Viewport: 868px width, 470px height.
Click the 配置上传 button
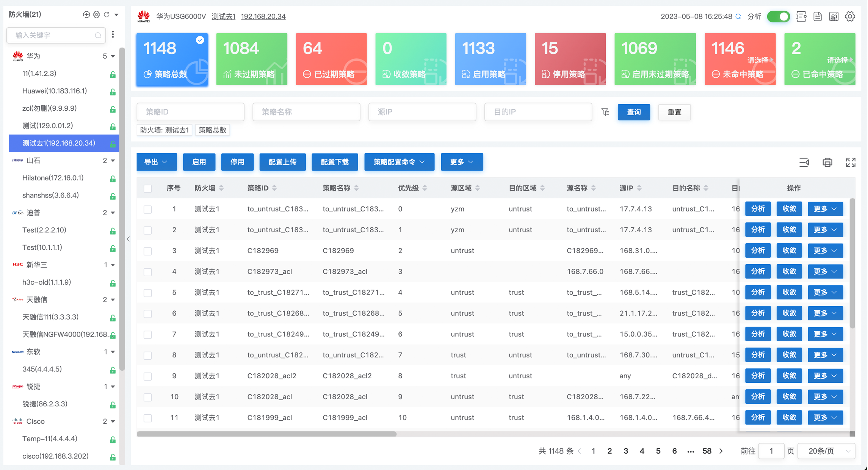coord(282,162)
